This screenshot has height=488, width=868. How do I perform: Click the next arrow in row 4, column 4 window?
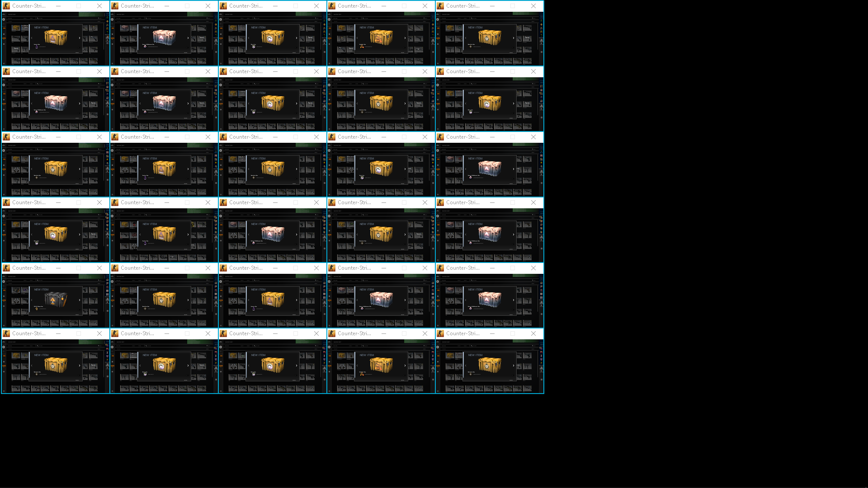click(405, 235)
